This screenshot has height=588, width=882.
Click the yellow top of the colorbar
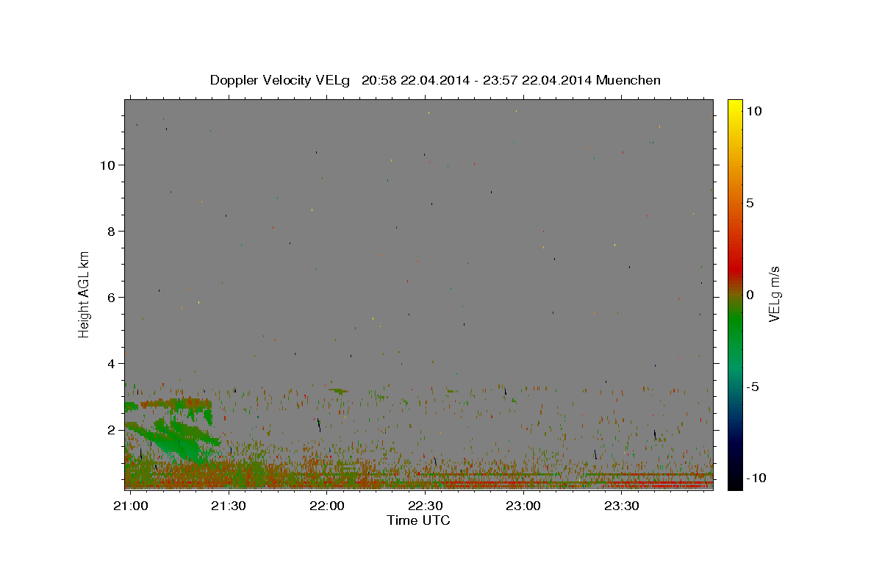coord(734,107)
